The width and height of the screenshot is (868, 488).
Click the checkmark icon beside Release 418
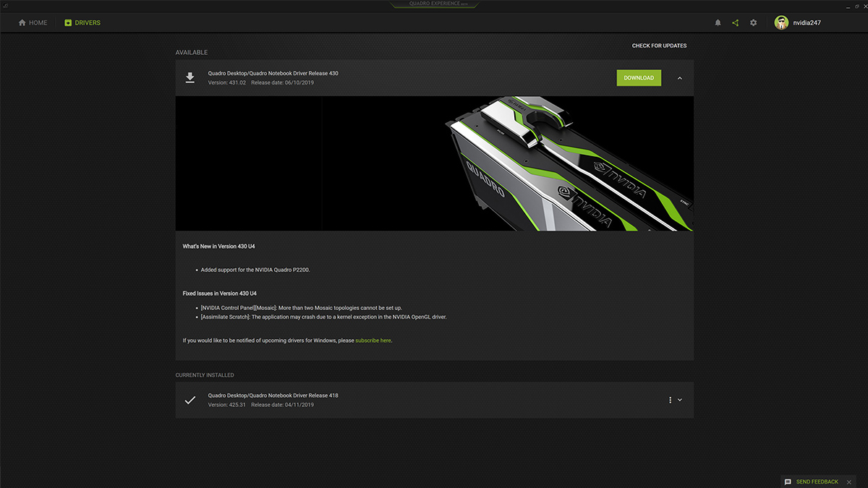[x=190, y=401]
